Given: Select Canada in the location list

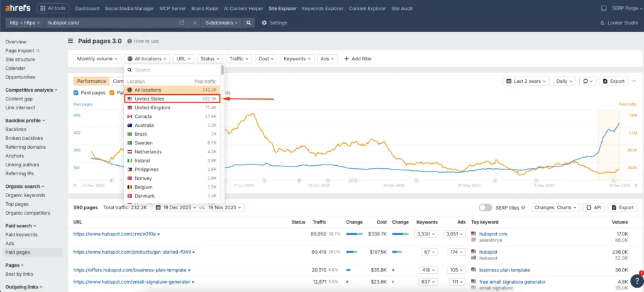Looking at the screenshot, I should 172,116.
